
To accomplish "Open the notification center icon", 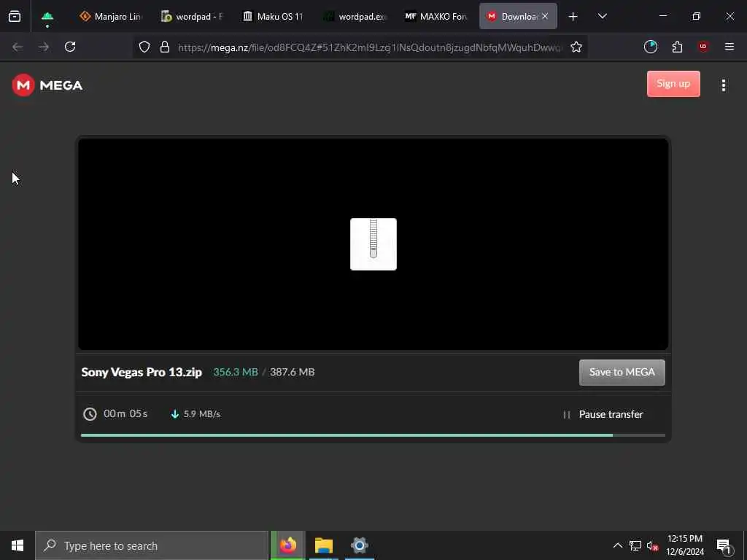I will click(724, 546).
